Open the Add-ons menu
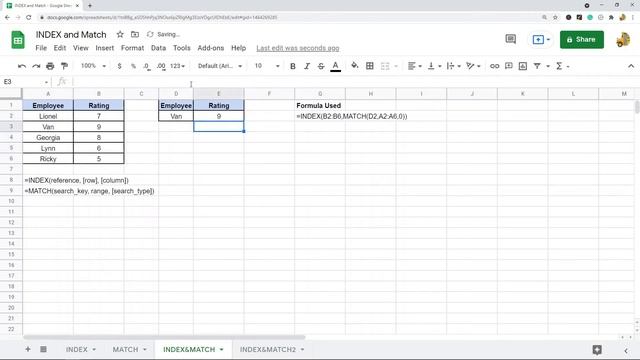Image resolution: width=640 pixels, height=360 pixels. 211,48
